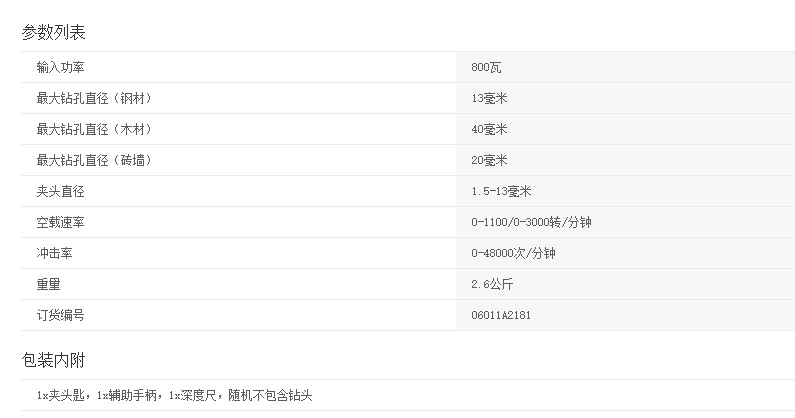Click the 最大钻孔直径（钢材） label
Screen dimensions: 795x418
click(94, 98)
